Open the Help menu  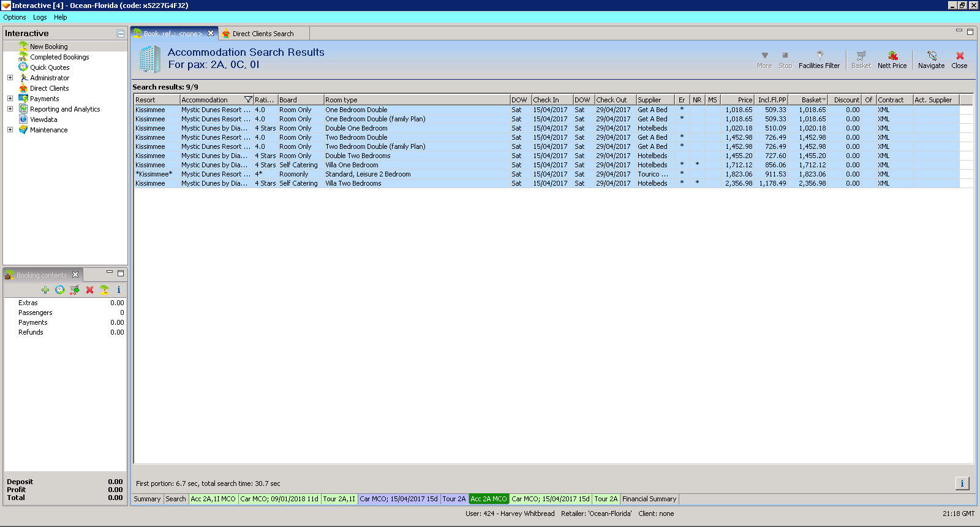60,17
